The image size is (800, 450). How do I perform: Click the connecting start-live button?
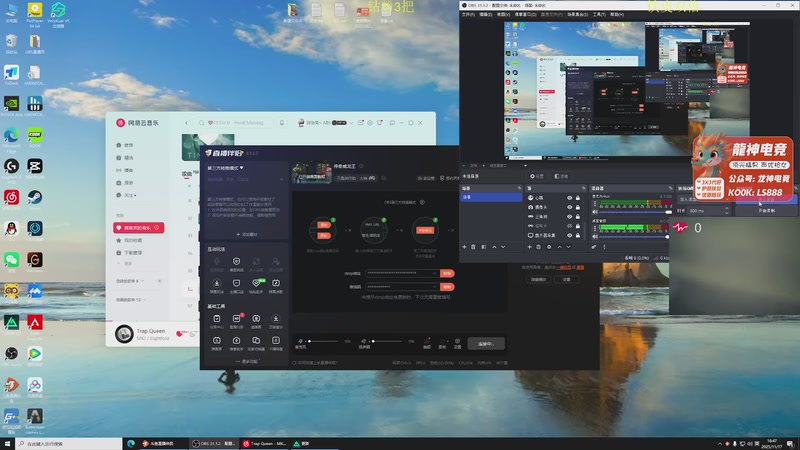pyautogui.click(x=486, y=344)
